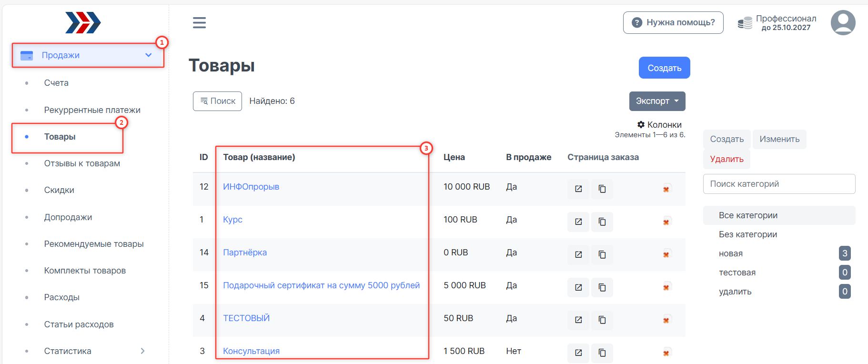Copy order link for Подарочный сертификат

[x=602, y=287]
